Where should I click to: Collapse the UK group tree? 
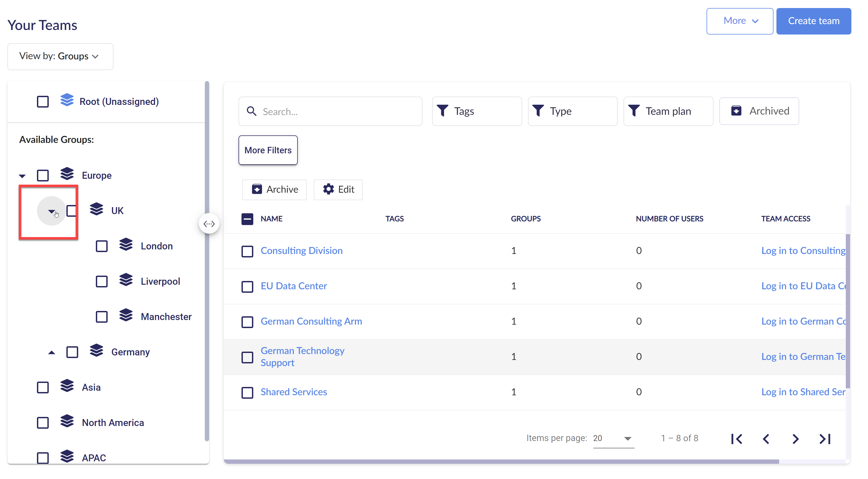[x=51, y=211]
